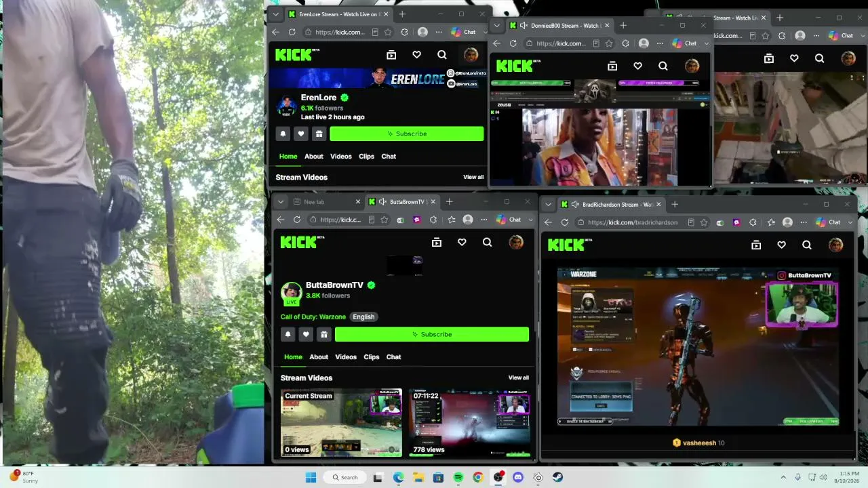Viewport: 868px width, 488px height.
Task: Open Kick search in the BradRichardson window
Action: [806, 245]
